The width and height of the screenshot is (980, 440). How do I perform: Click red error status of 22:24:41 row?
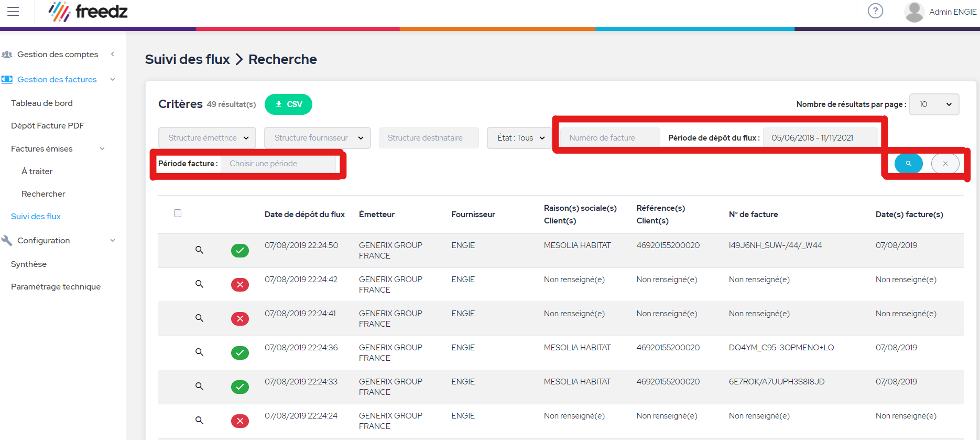pos(240,319)
